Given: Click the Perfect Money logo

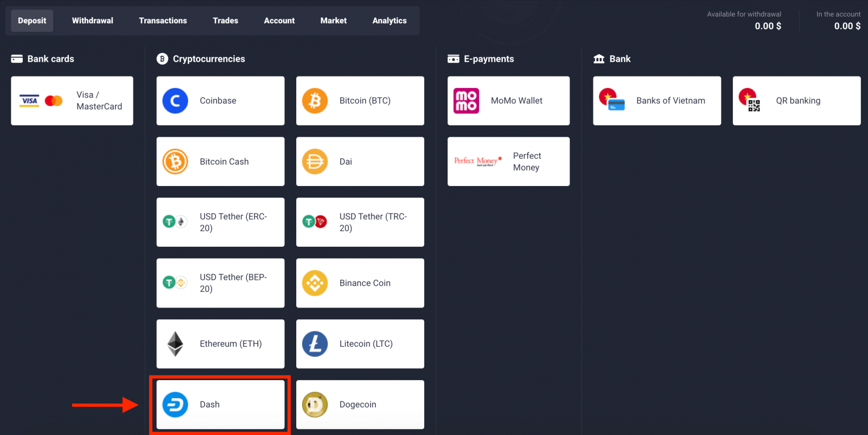Looking at the screenshot, I should click(478, 161).
